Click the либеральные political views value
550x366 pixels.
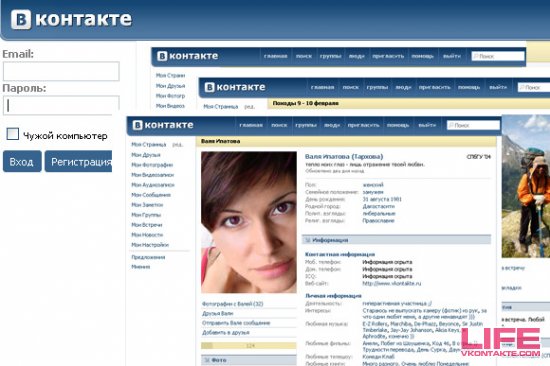379,213
